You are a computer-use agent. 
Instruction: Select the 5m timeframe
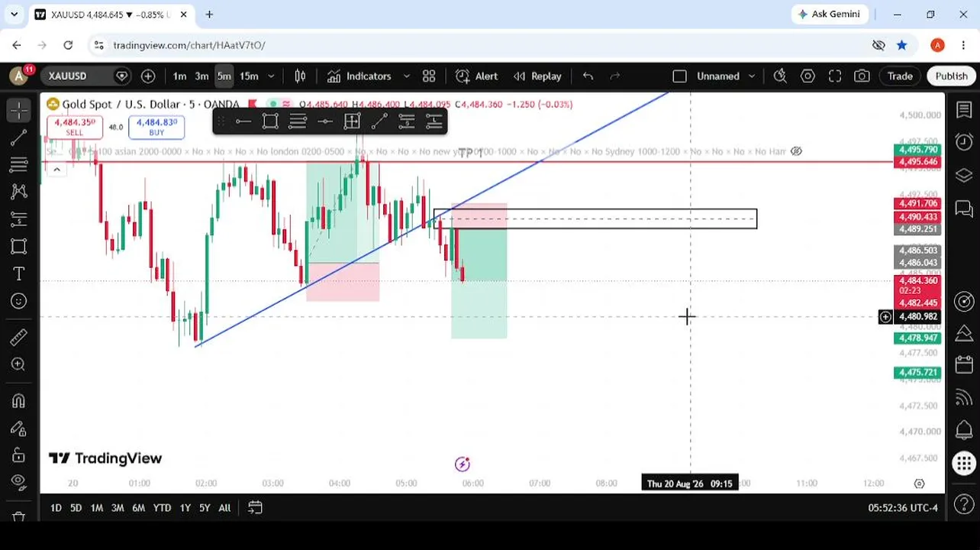(224, 76)
